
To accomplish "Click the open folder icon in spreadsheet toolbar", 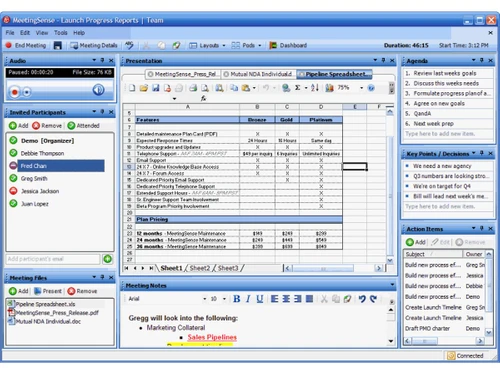I will pos(144,88).
